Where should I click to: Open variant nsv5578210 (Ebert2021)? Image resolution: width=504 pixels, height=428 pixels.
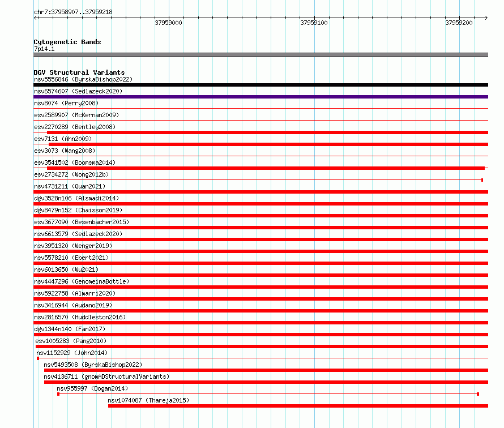point(71,258)
